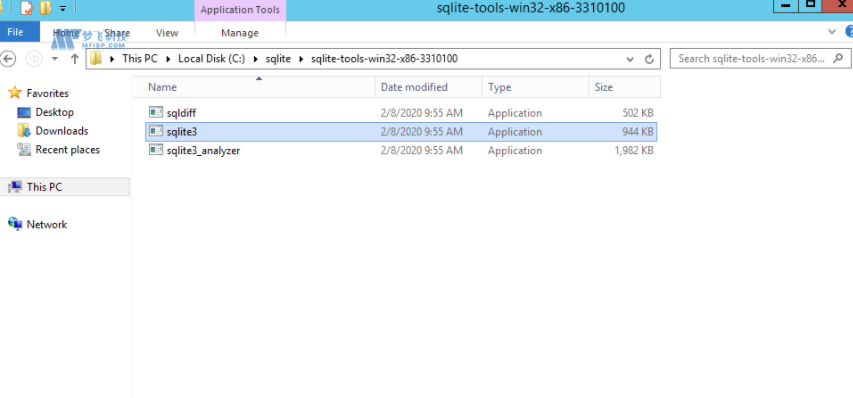Refresh the current folder view
This screenshot has height=398, width=853.
click(649, 59)
